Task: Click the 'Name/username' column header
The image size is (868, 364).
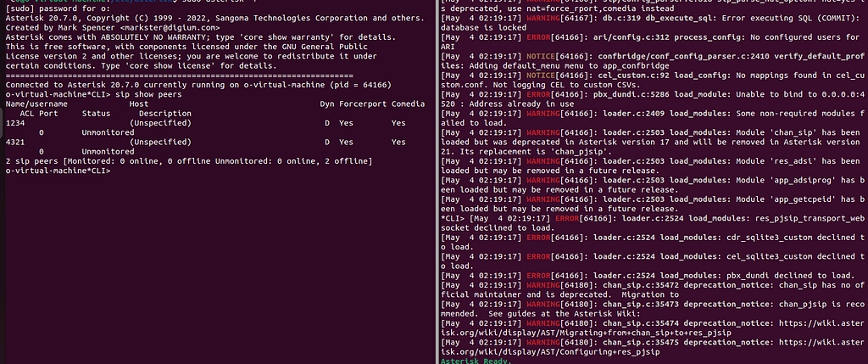Action: pos(36,104)
